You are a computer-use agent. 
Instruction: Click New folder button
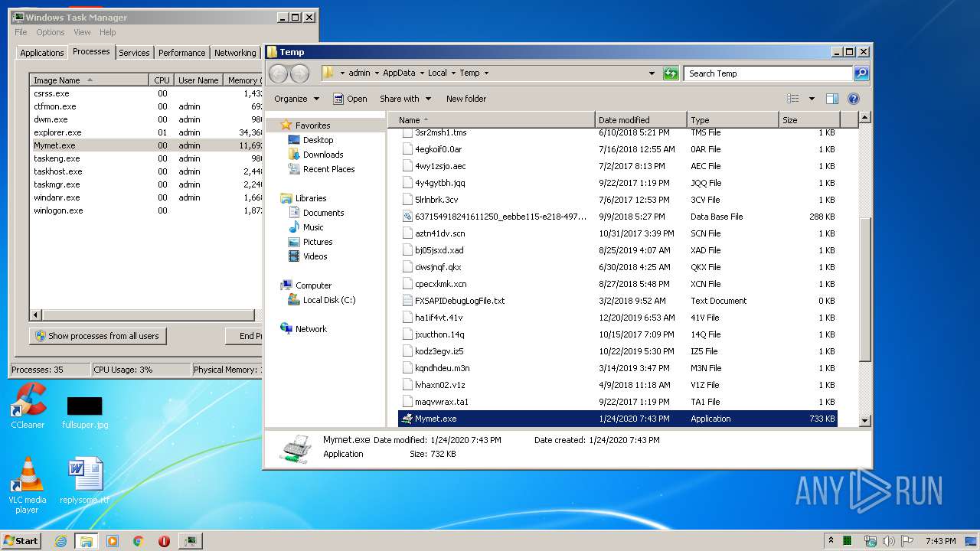point(466,99)
